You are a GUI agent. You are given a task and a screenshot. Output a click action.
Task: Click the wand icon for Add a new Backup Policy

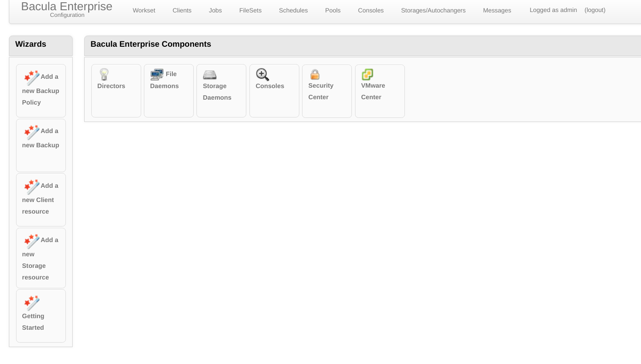click(x=32, y=78)
